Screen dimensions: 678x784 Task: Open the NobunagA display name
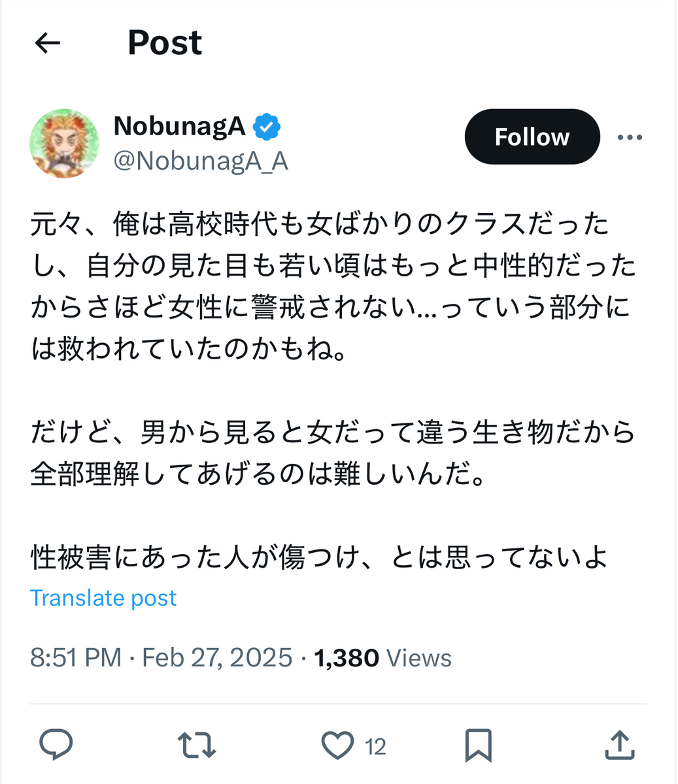[180, 126]
